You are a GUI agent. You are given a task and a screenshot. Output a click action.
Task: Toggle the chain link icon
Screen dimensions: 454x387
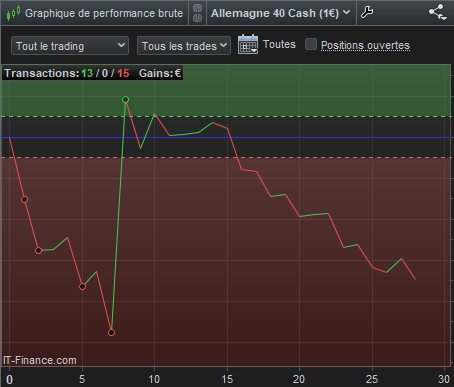[x=197, y=13]
